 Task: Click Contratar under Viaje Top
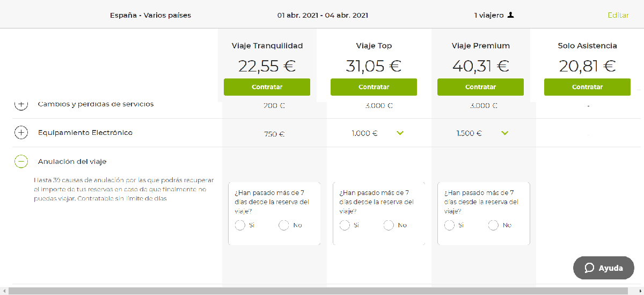(x=374, y=87)
